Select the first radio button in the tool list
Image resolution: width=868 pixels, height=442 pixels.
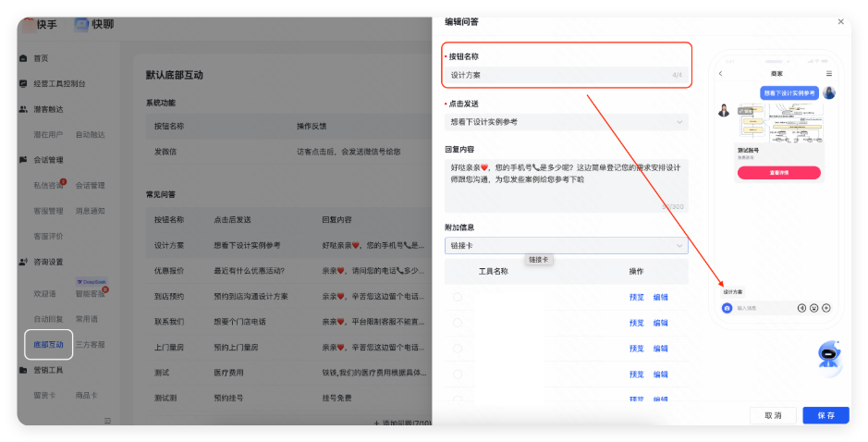click(458, 297)
